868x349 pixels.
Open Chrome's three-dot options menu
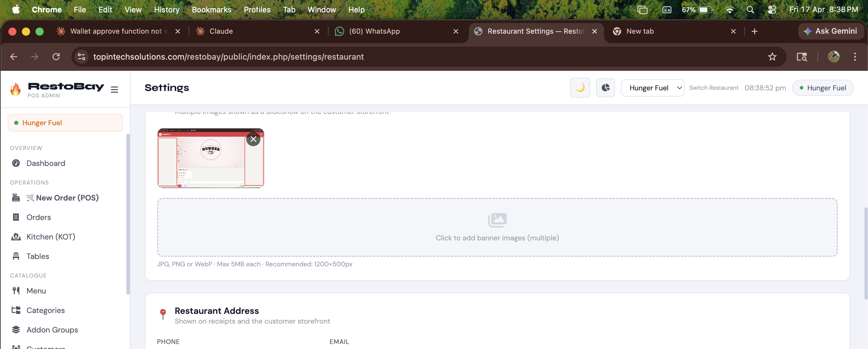point(854,57)
